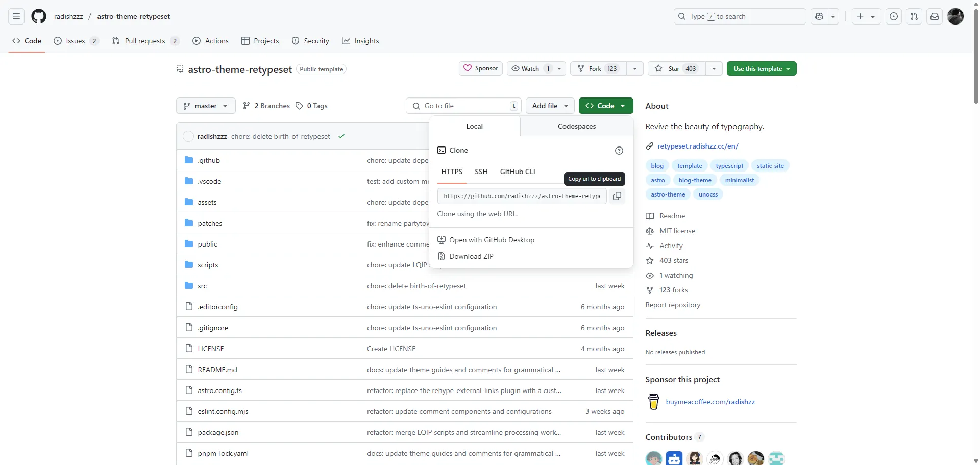Image resolution: width=980 pixels, height=465 pixels.
Task: Open with GitHub Desktop
Action: click(492, 240)
